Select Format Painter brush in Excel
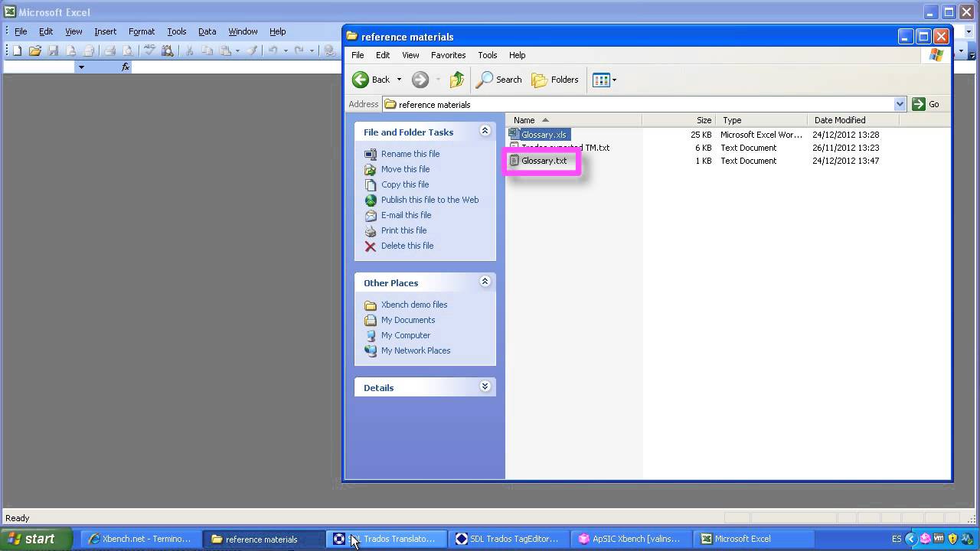Viewport: 980px width, 551px height. point(251,51)
